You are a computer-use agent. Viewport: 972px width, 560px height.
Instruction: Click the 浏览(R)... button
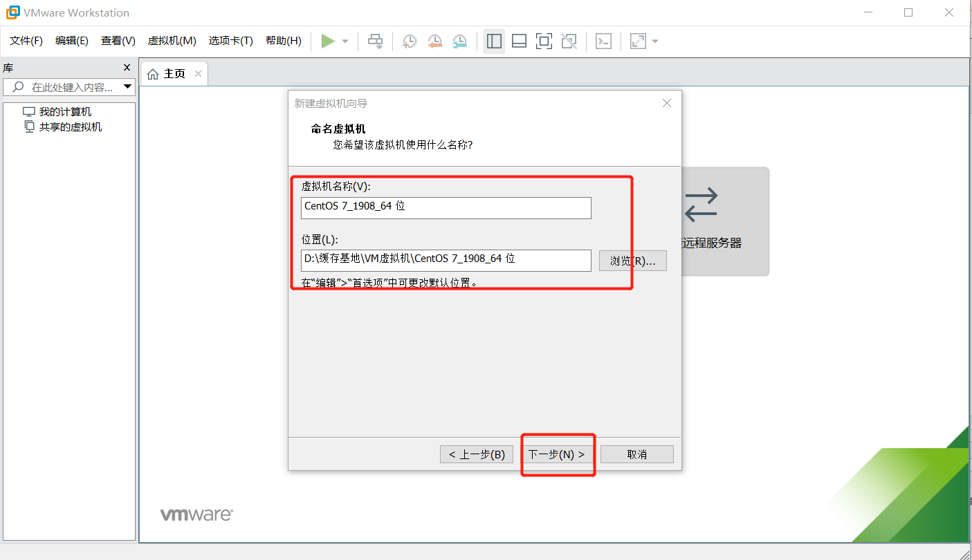pyautogui.click(x=633, y=261)
